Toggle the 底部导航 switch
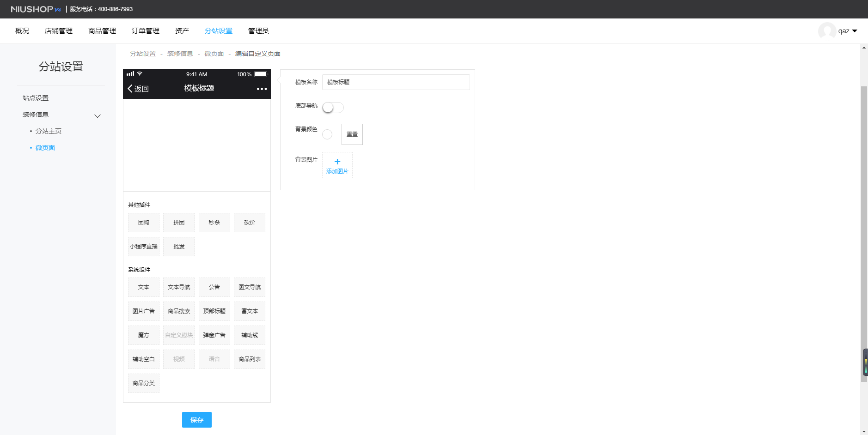This screenshot has height=435, width=868. click(333, 108)
